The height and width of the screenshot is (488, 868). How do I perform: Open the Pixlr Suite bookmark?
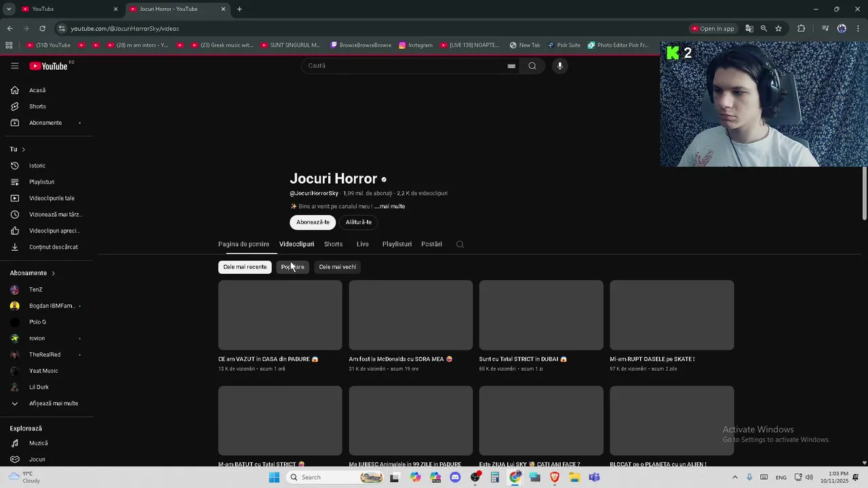point(564,45)
